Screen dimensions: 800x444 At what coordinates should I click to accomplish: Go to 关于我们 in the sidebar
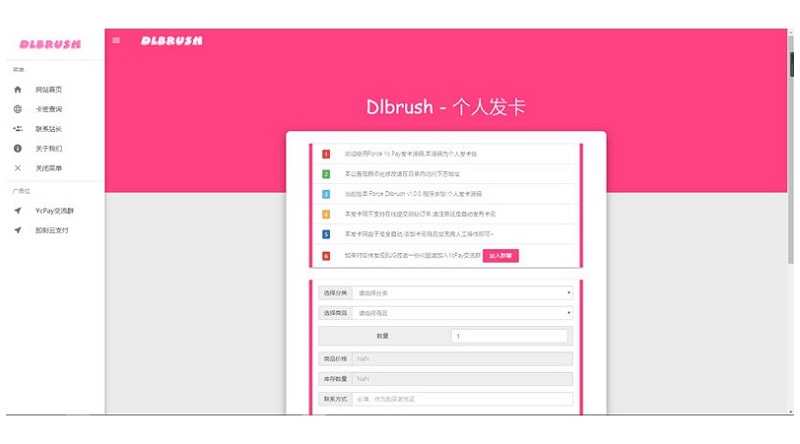point(49,148)
